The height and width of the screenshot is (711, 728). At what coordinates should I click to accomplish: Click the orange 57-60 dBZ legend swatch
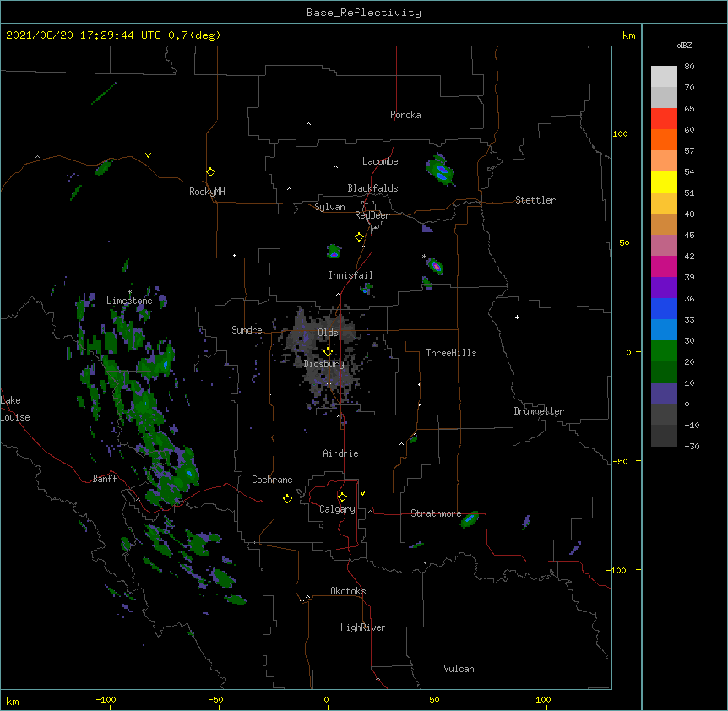(x=664, y=140)
